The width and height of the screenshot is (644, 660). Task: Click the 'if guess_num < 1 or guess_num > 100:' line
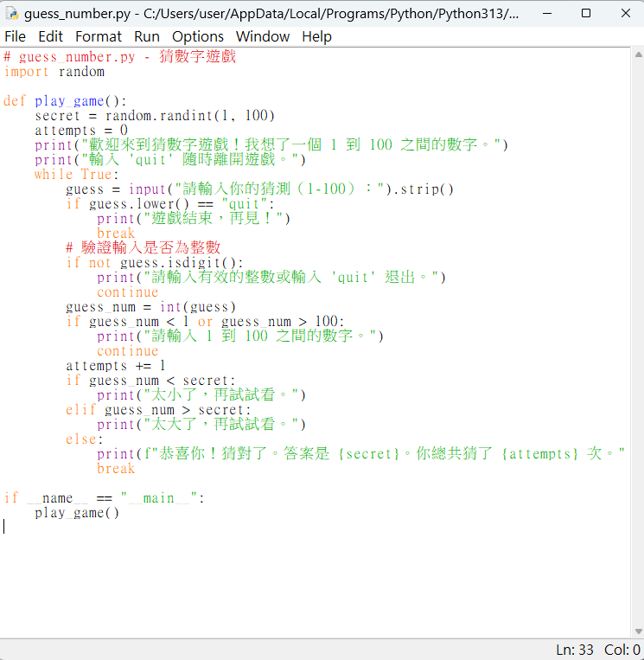pos(205,322)
